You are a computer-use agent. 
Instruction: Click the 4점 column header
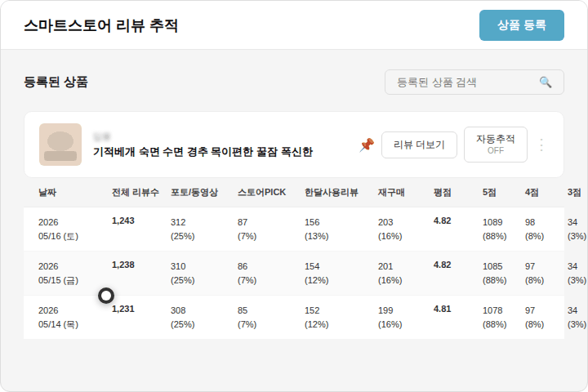pos(532,193)
